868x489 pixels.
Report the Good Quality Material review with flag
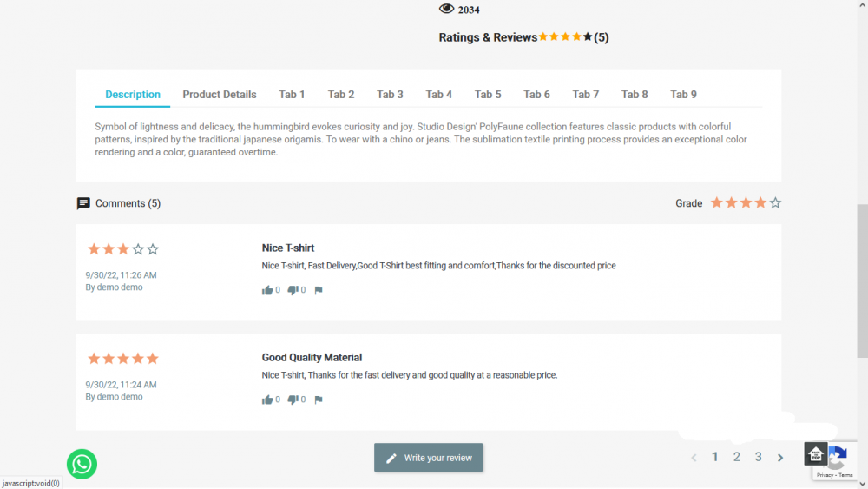click(x=319, y=400)
